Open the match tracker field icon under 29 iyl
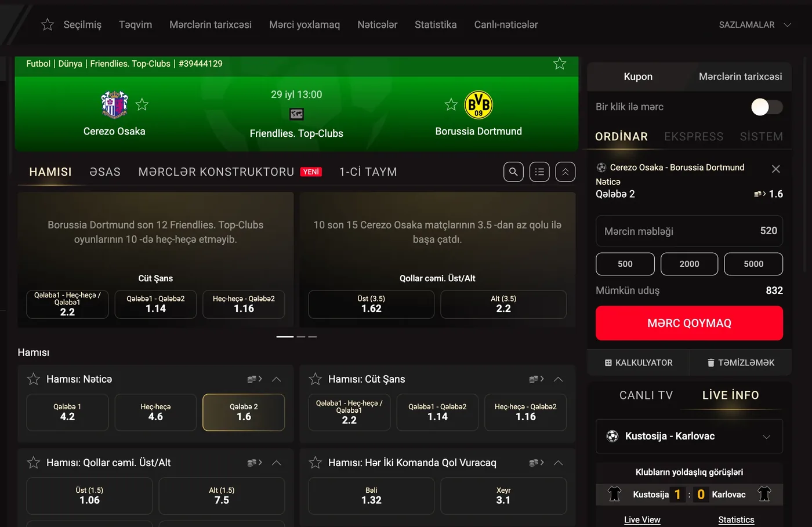 [296, 114]
